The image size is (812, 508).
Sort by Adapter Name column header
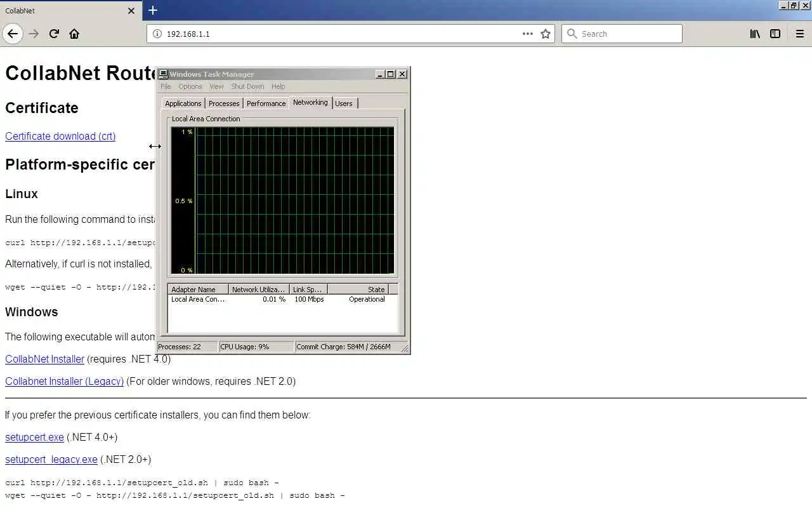(198, 290)
